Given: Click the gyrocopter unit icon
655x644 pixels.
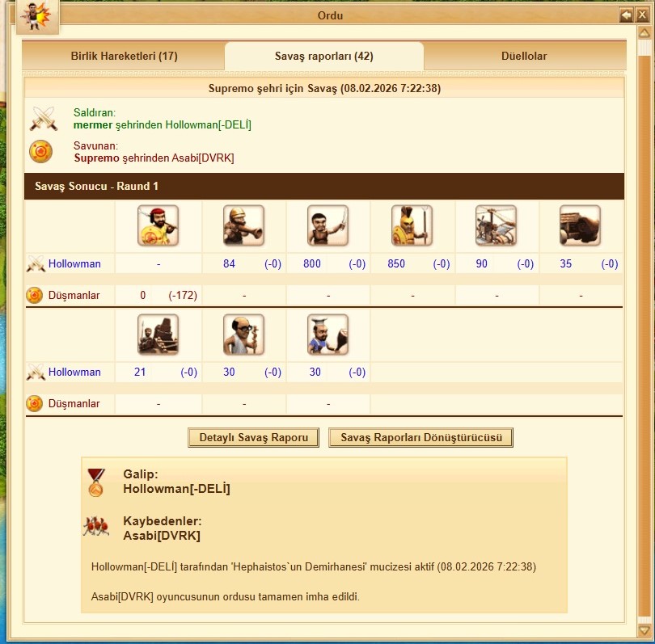Looking at the screenshot, I should point(496,225).
